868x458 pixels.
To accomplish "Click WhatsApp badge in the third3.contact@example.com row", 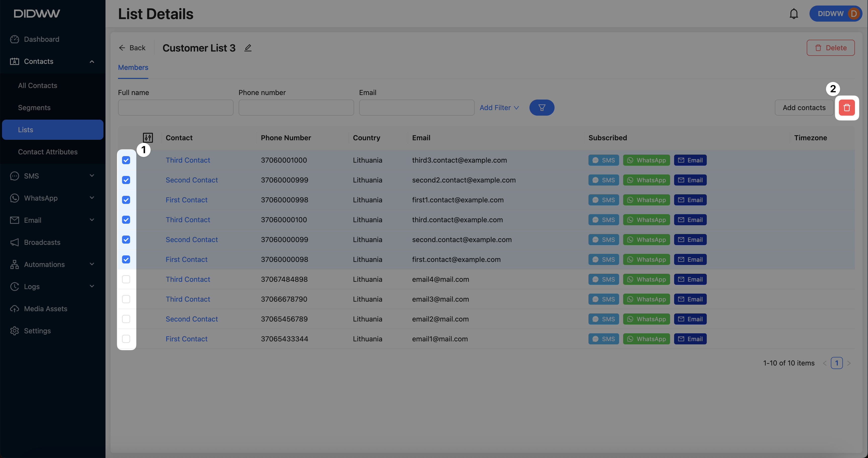I will point(646,160).
